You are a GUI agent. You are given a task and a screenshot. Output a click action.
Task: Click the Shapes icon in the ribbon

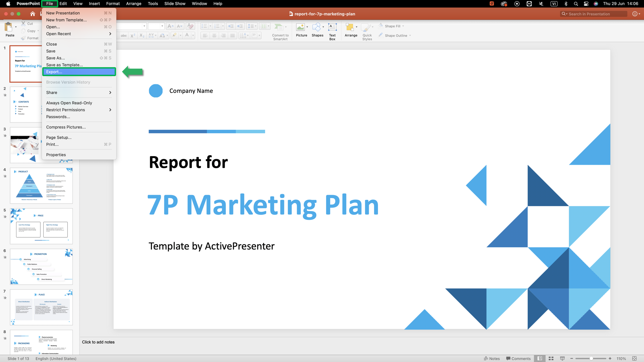click(x=316, y=27)
